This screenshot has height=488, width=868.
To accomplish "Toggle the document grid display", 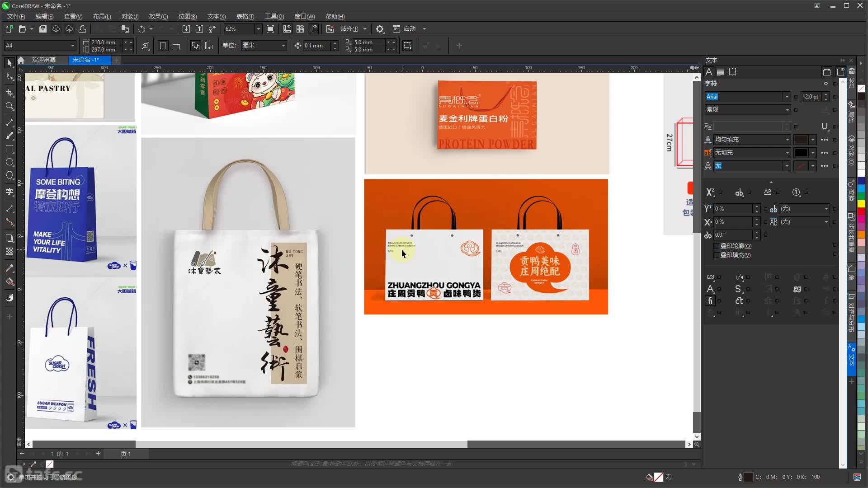I will click(300, 29).
